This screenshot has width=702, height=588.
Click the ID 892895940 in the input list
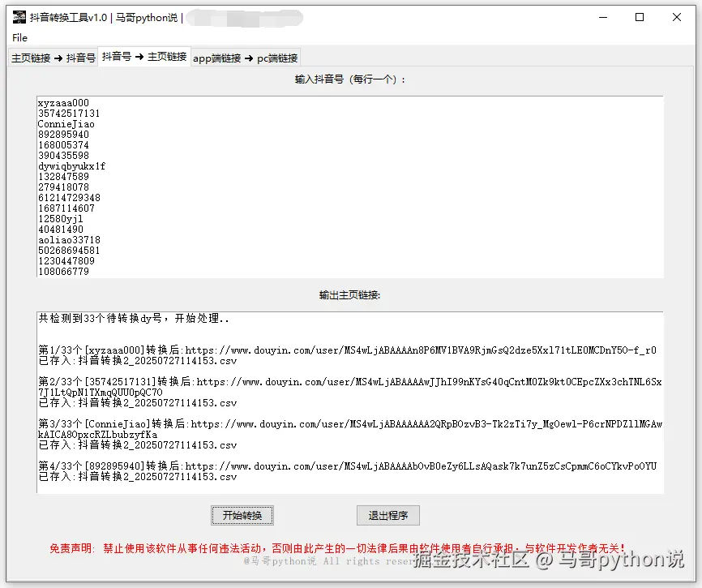pyautogui.click(x=64, y=135)
